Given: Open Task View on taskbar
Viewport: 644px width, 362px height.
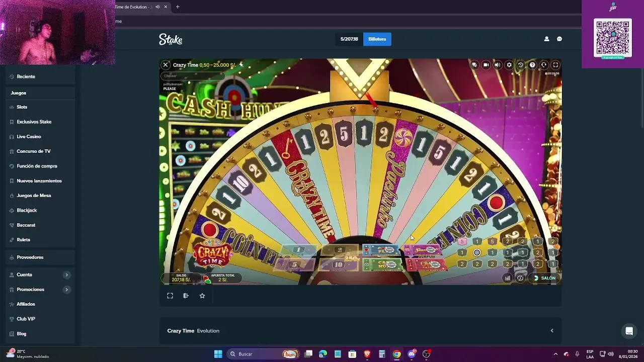Looking at the screenshot, I should coord(308,354).
